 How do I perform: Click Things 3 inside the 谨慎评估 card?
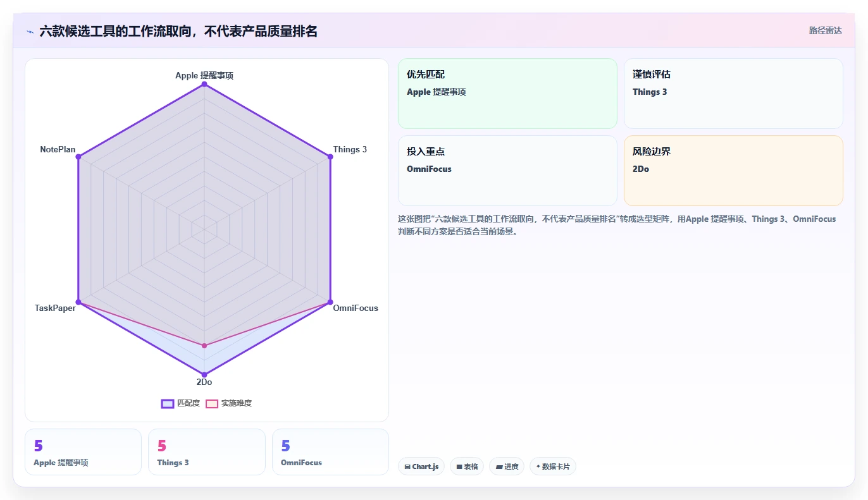[x=650, y=92]
